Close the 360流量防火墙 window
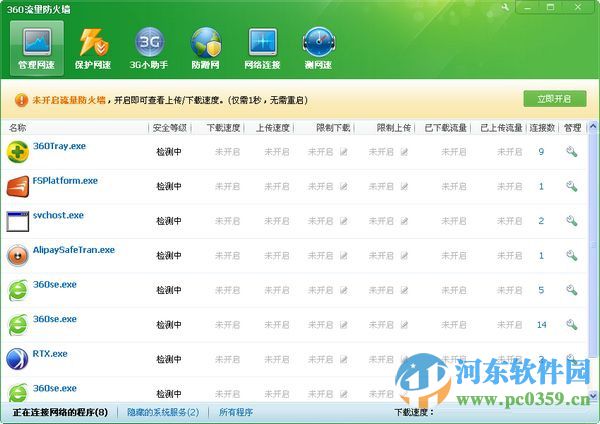The height and width of the screenshot is (424, 600). pos(578,7)
